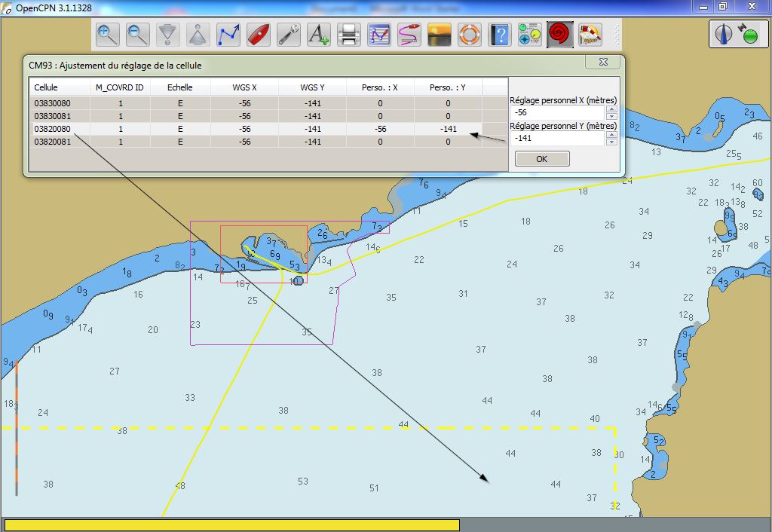Click the Réglage personnel X input field
Image resolution: width=772 pixels, height=532 pixels.
(557, 113)
